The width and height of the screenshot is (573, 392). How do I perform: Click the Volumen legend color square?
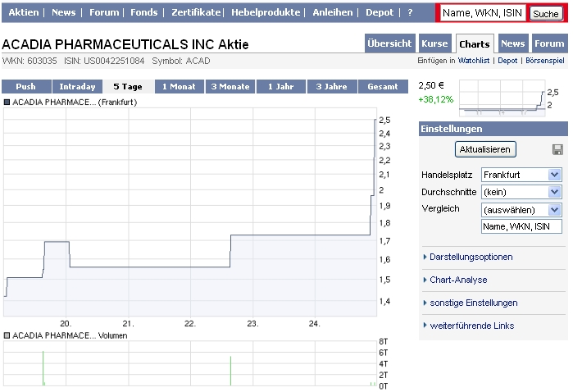(7, 335)
